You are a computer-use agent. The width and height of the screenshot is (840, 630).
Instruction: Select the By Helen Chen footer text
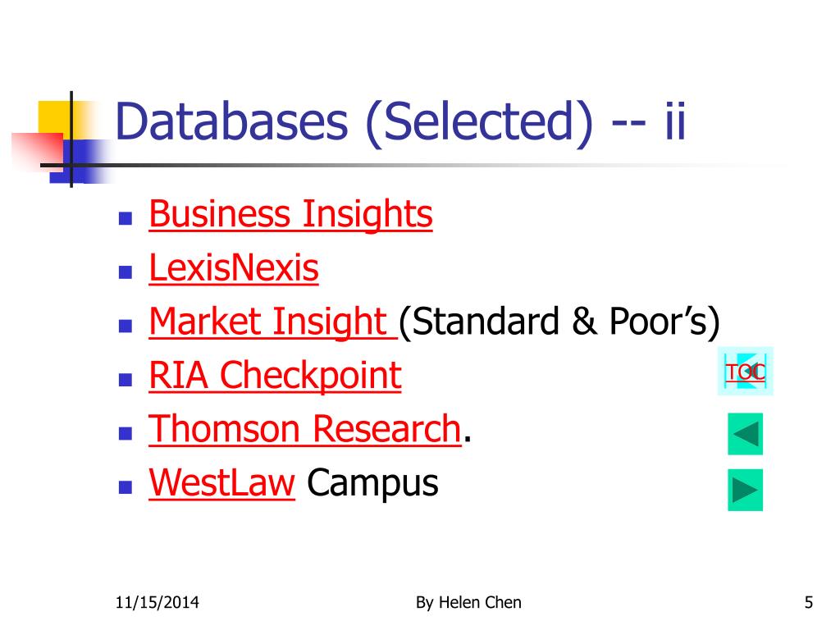[x=468, y=602]
